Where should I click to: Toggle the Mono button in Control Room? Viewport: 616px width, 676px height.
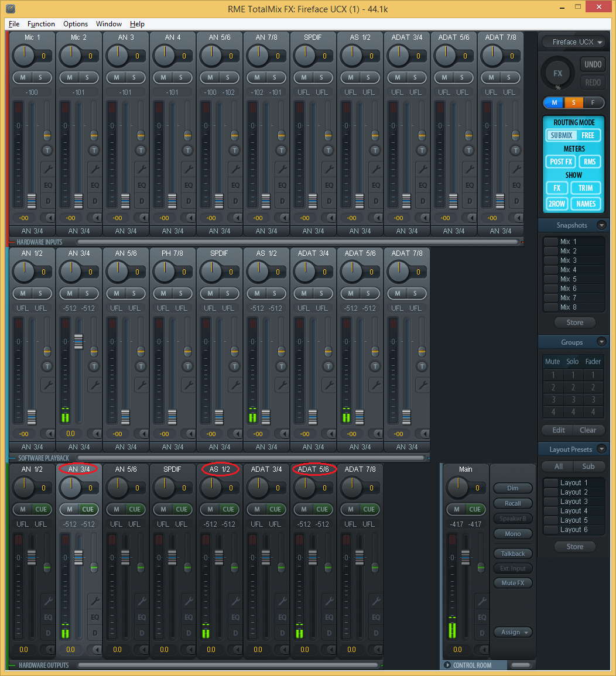tap(512, 534)
